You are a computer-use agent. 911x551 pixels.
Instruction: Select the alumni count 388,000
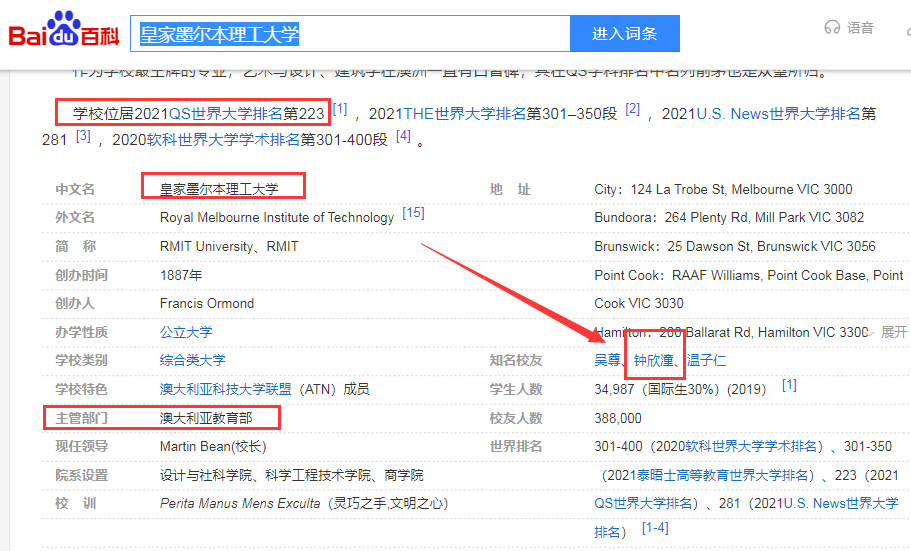pos(618,418)
